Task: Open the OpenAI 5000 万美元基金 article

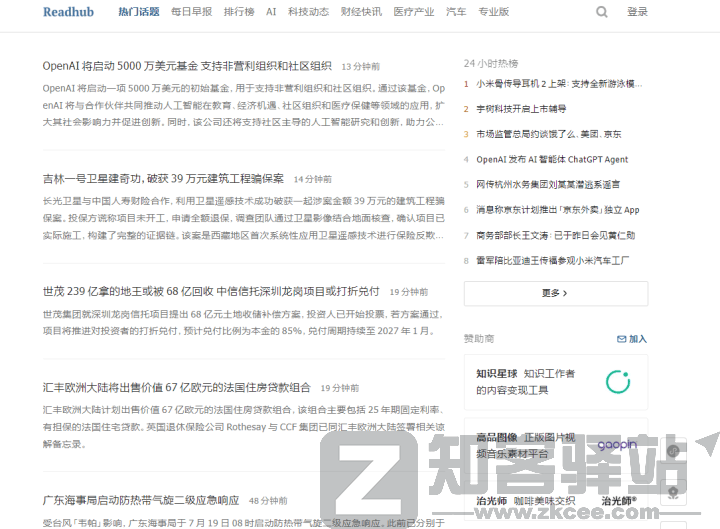Action: coord(187,66)
